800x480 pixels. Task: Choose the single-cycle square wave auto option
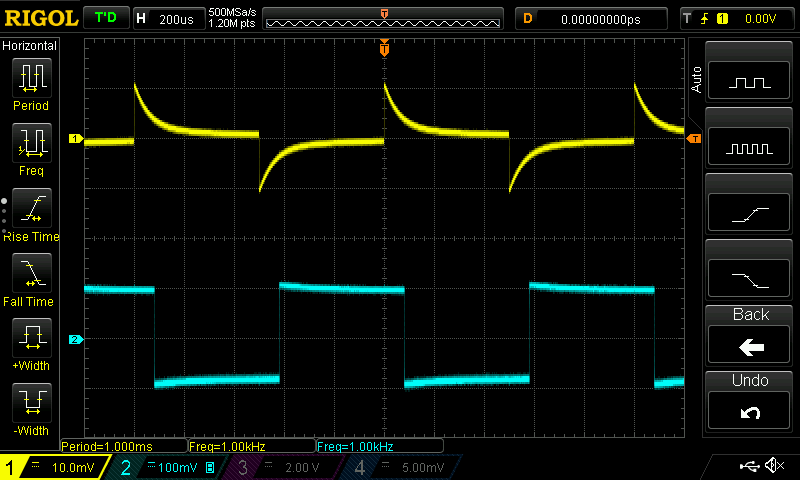coord(749,81)
